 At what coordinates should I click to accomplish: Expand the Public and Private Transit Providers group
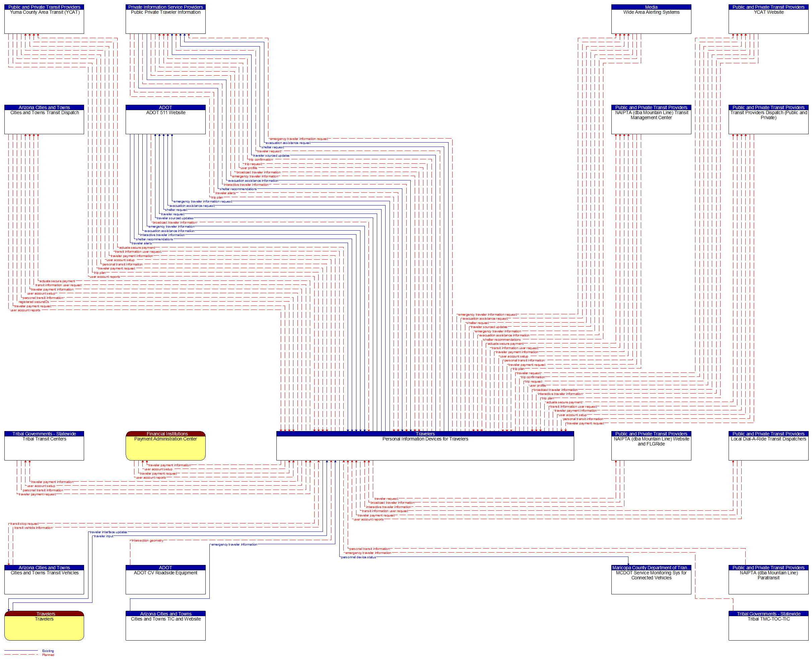[x=45, y=5]
